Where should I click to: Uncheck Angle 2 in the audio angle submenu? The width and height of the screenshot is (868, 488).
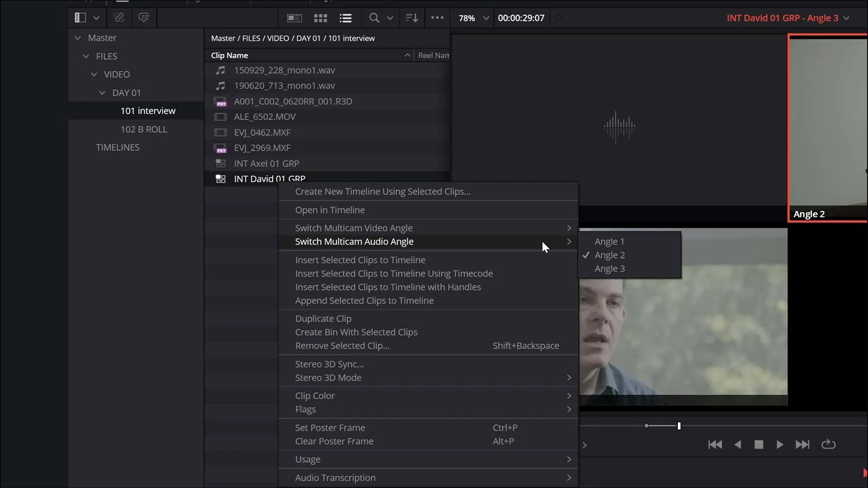click(x=609, y=255)
